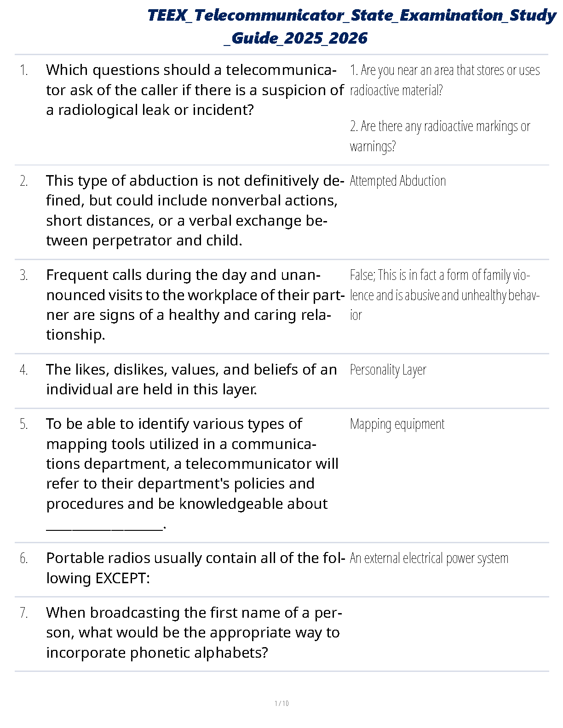Select the False family violence answer

[444, 295]
